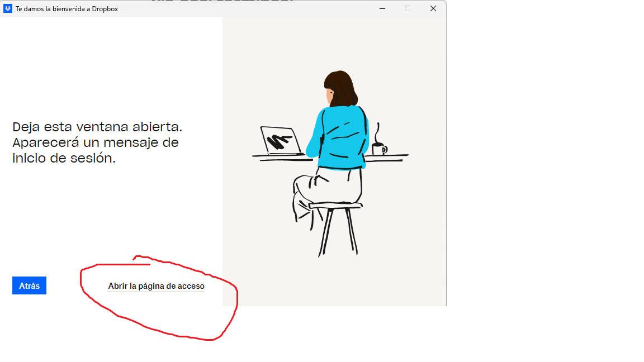644x362 pixels.
Task: Click the window title 'Te damos la bienvenida a Dropbox'
Action: coord(67,9)
